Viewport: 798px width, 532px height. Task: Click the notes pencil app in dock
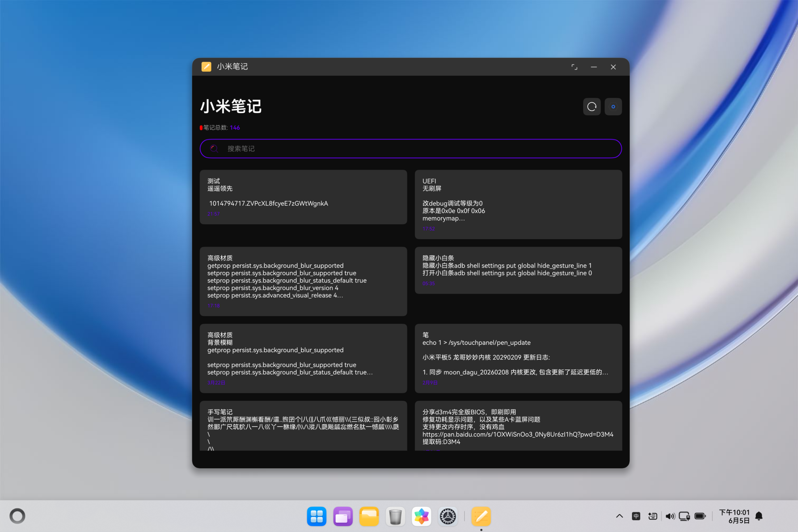[x=481, y=516]
